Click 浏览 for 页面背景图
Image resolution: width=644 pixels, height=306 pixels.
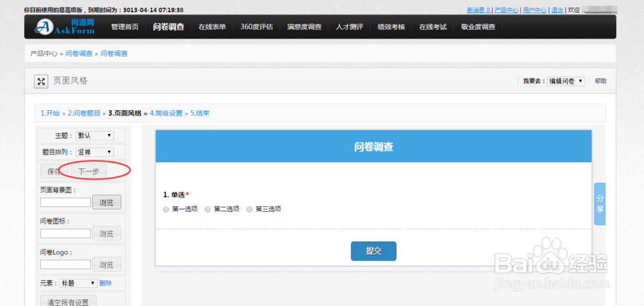tap(107, 202)
